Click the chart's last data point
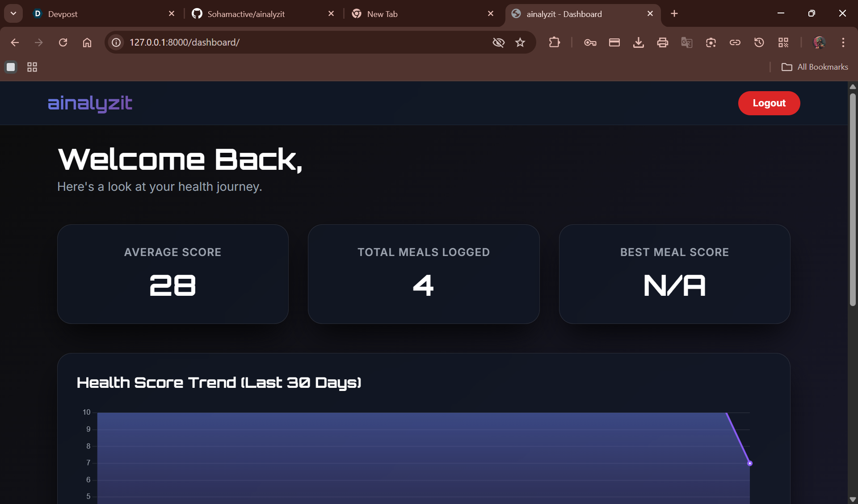858x504 pixels. click(750, 463)
